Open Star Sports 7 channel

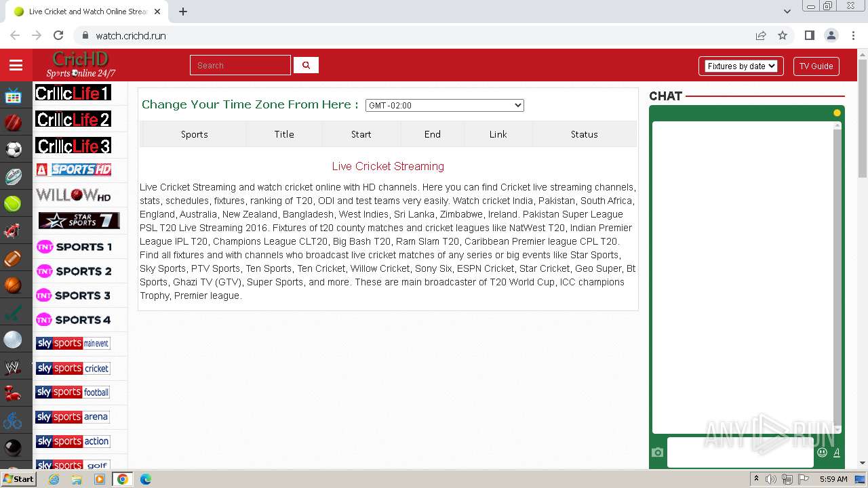pyautogui.click(x=79, y=220)
